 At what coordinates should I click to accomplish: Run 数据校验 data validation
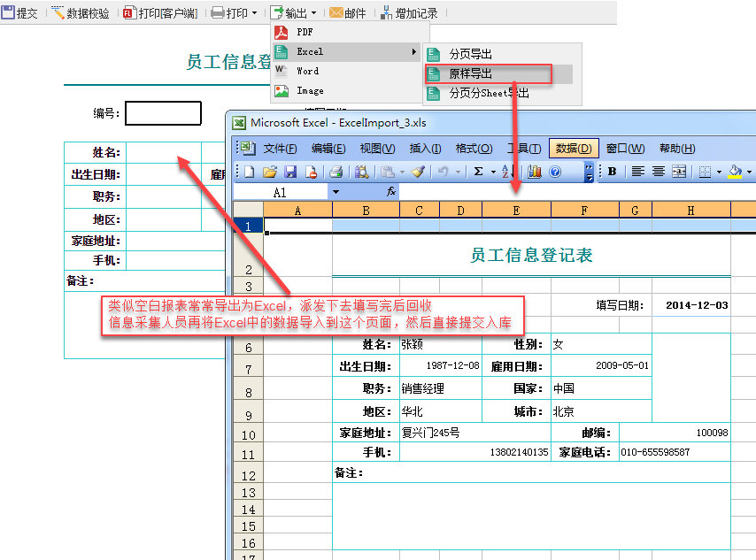(80, 13)
